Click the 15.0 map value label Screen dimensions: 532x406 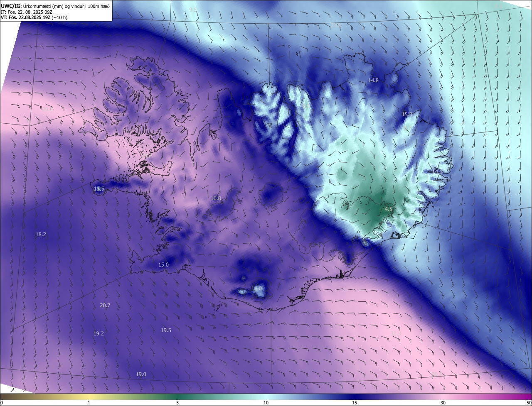click(164, 264)
